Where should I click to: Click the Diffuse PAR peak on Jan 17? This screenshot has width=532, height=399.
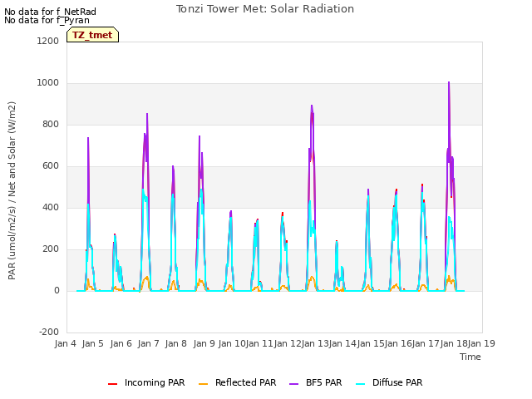click(x=422, y=193)
